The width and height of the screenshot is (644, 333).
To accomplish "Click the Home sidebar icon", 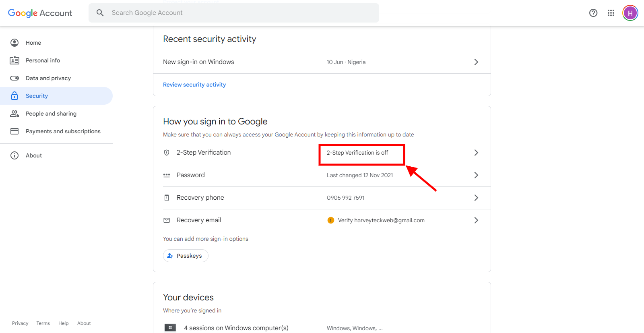I will click(14, 43).
